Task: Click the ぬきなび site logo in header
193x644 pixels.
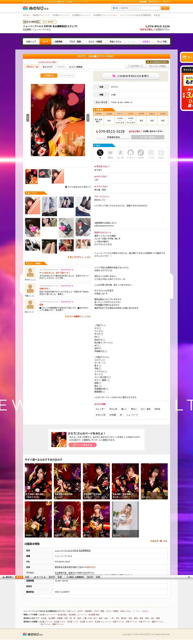Action: (x=35, y=8)
